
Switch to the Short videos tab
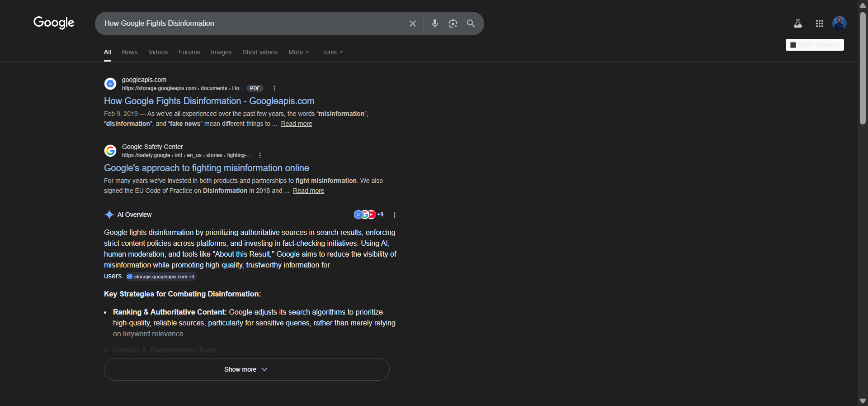[x=260, y=52]
